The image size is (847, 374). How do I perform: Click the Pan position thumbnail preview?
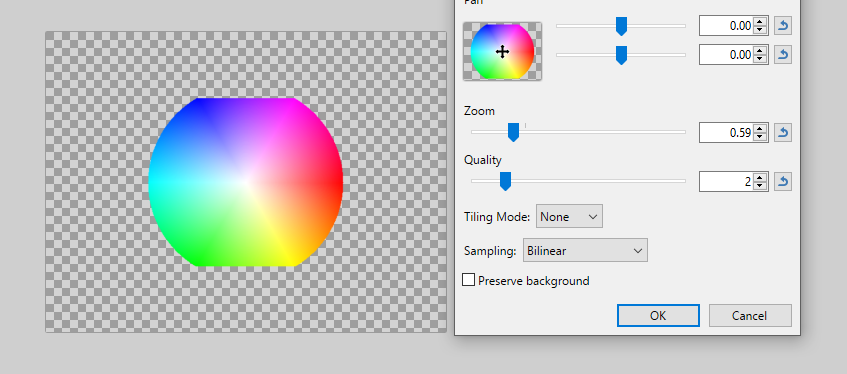[x=502, y=51]
